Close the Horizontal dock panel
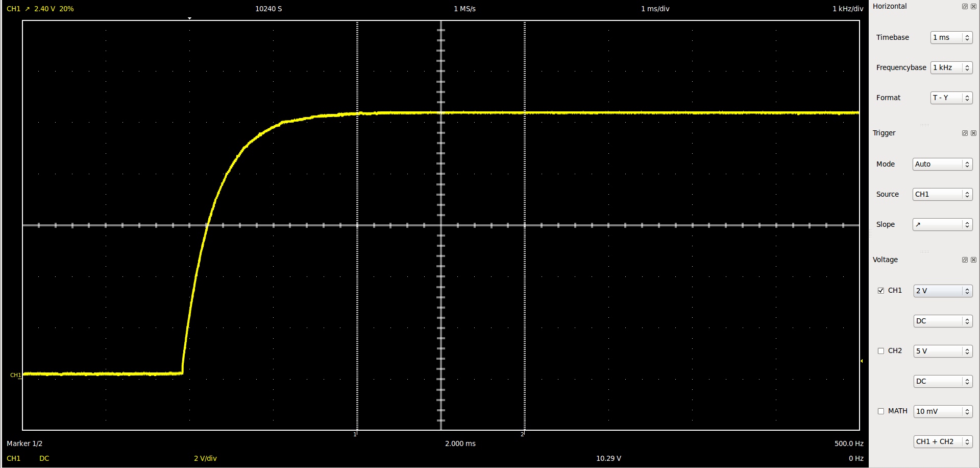Image resolution: width=980 pixels, height=468 pixels. 973,7
